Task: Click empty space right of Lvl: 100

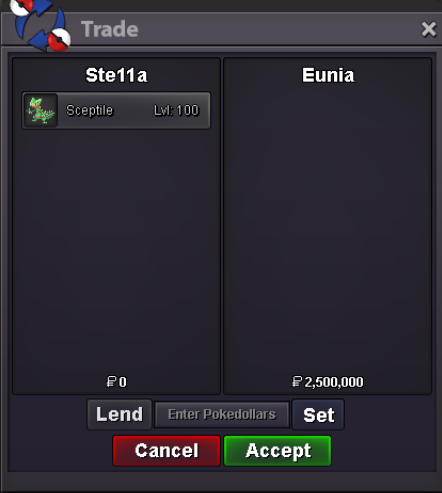Action: pos(205,110)
